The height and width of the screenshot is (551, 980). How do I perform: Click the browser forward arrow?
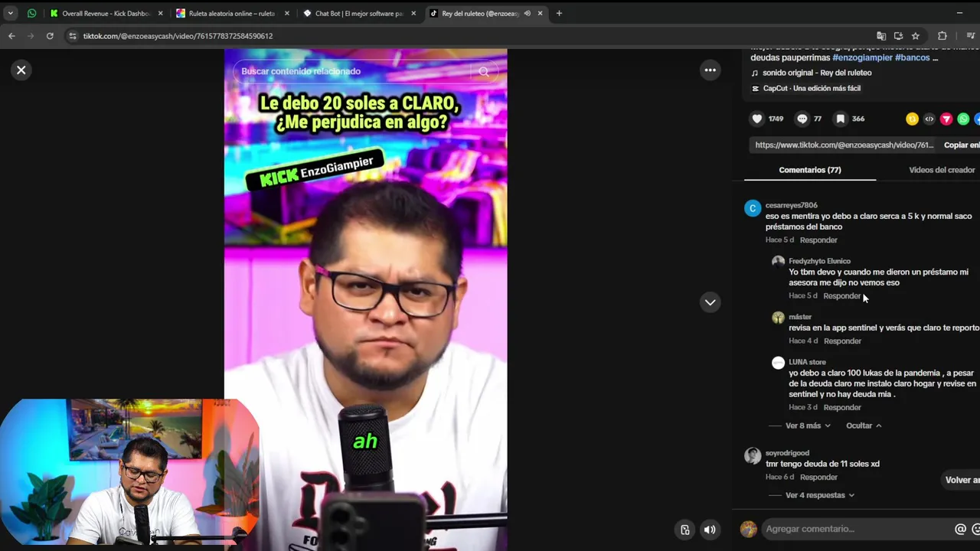pyautogui.click(x=31, y=36)
